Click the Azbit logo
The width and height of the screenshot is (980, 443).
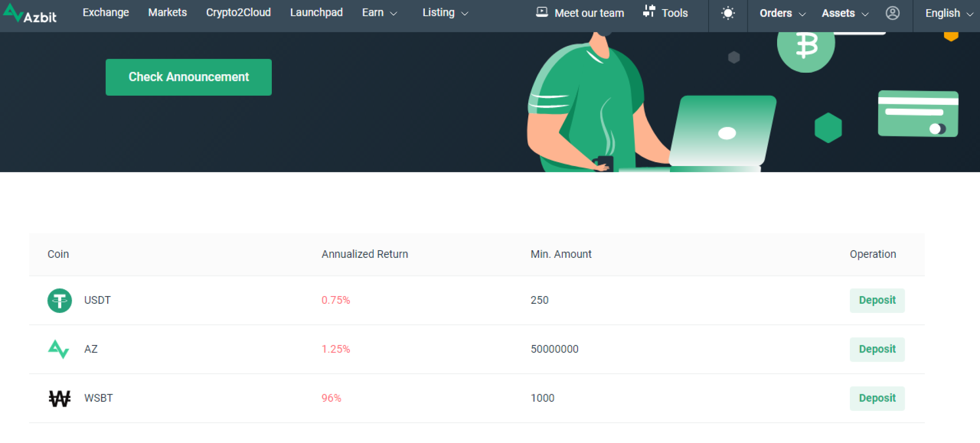(x=30, y=14)
